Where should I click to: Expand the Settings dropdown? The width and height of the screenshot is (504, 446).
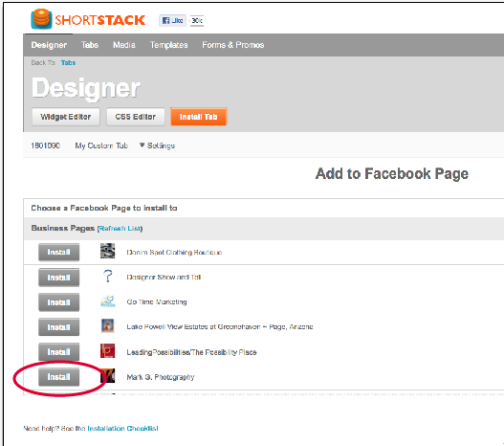pyautogui.click(x=158, y=145)
